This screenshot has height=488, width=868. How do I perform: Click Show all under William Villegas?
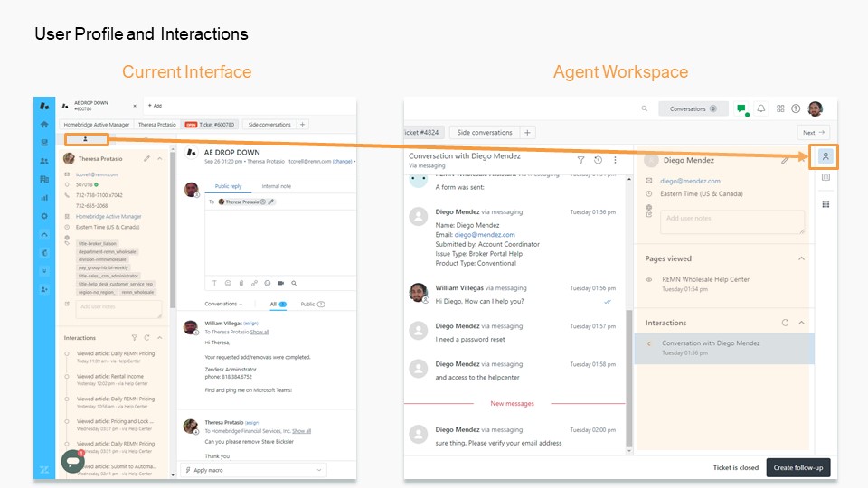[x=259, y=332]
